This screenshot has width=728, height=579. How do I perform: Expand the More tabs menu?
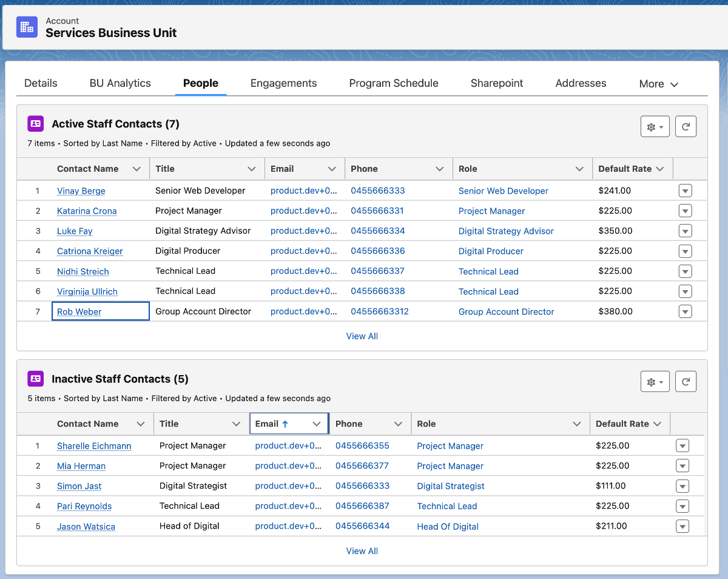point(659,84)
